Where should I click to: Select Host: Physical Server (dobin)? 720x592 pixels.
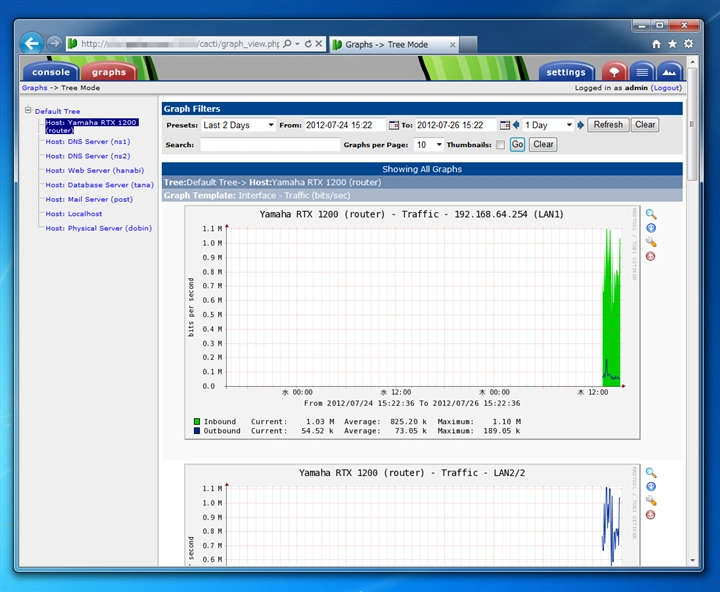click(99, 228)
